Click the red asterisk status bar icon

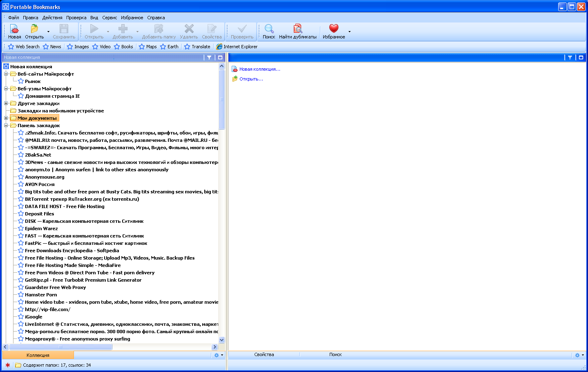pos(7,365)
